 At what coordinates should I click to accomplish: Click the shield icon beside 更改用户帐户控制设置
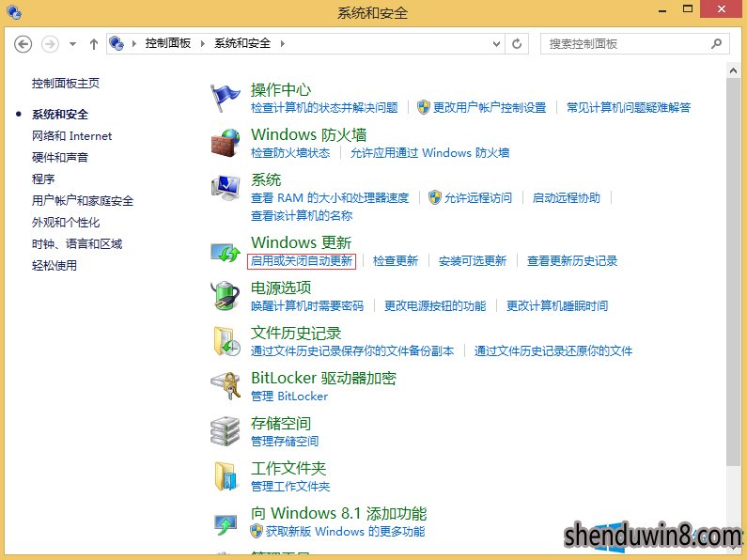(423, 107)
